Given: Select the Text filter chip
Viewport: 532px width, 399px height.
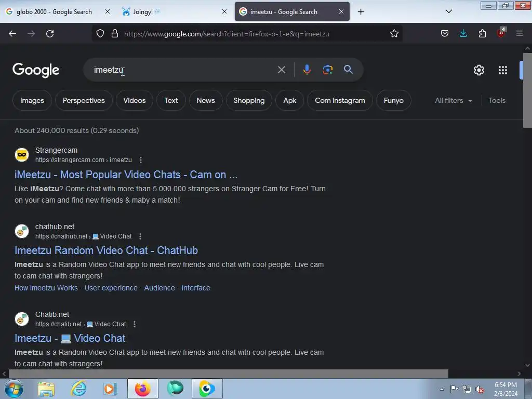Looking at the screenshot, I should (x=171, y=100).
